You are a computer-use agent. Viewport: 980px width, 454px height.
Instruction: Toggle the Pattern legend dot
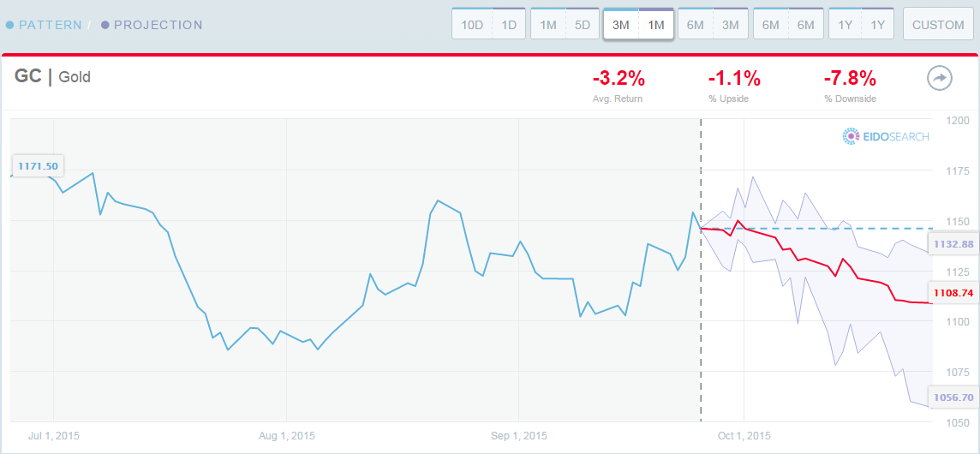[x=10, y=25]
